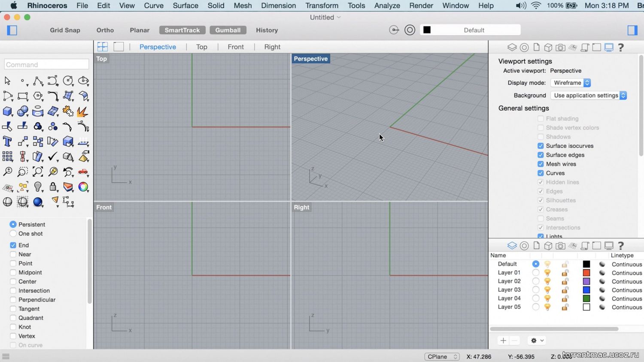The width and height of the screenshot is (644, 362).
Task: Open the Transform menu
Action: (x=322, y=6)
